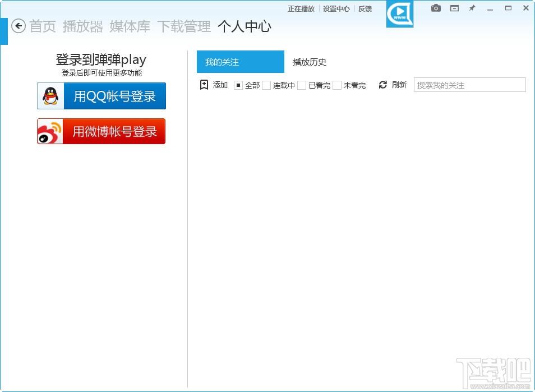
Task: Click the 刷新 text button
Action: point(399,85)
